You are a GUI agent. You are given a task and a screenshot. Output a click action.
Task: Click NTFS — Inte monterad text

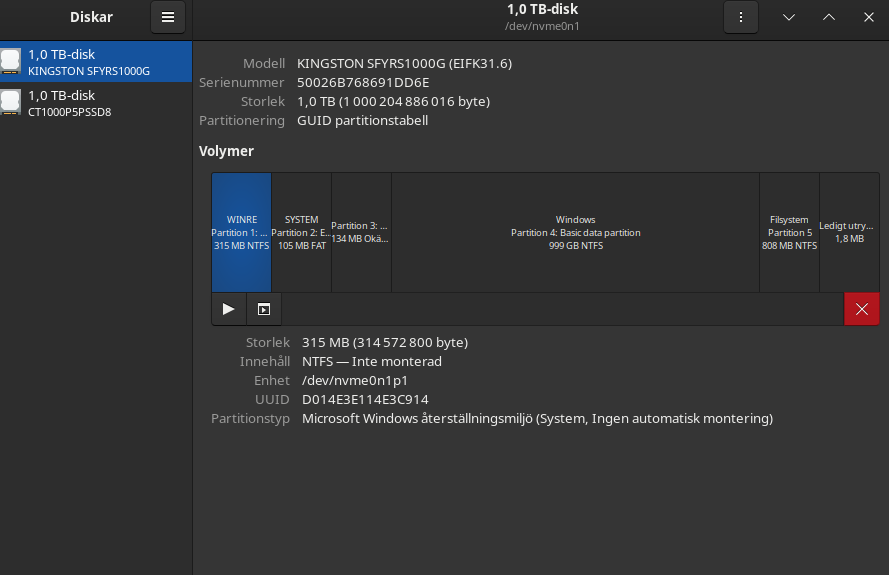pyautogui.click(x=371, y=362)
